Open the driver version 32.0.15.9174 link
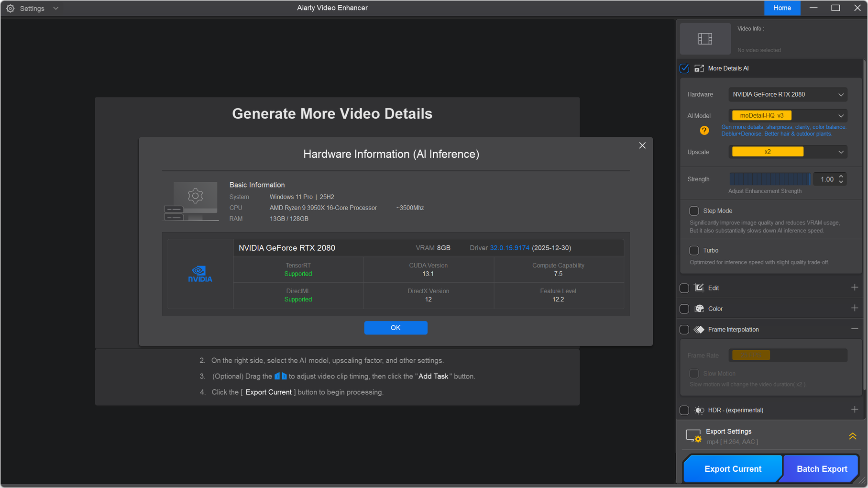Image resolution: width=868 pixels, height=488 pixels. tap(509, 248)
